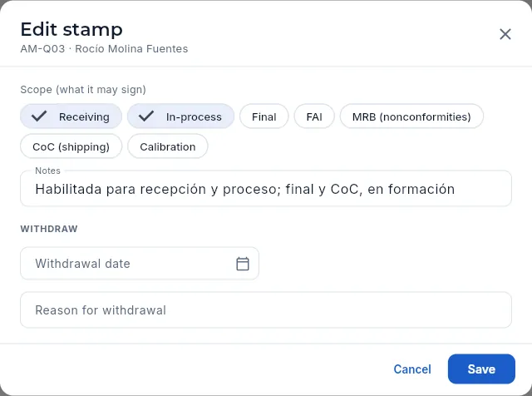Click the Edit stamp heading
The width and height of the screenshot is (532, 396).
71,29
